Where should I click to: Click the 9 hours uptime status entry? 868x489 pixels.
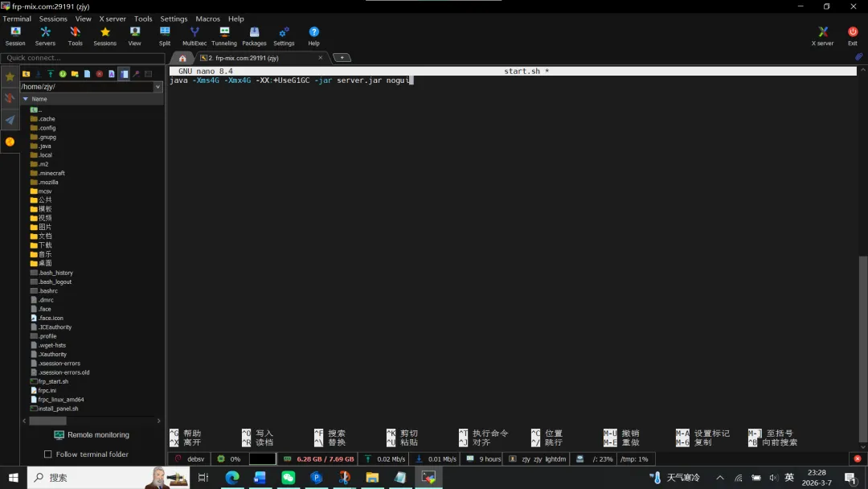(x=483, y=459)
